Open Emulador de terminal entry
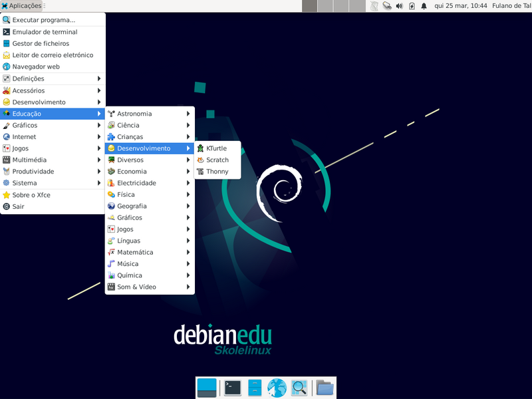This screenshot has width=532, height=399. (53, 32)
